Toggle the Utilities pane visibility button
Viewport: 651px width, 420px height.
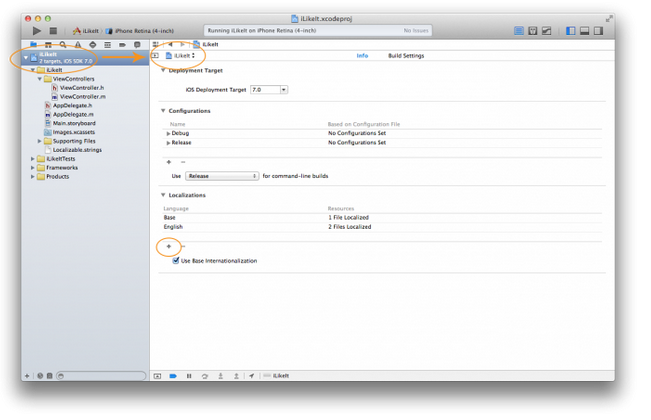pos(598,31)
